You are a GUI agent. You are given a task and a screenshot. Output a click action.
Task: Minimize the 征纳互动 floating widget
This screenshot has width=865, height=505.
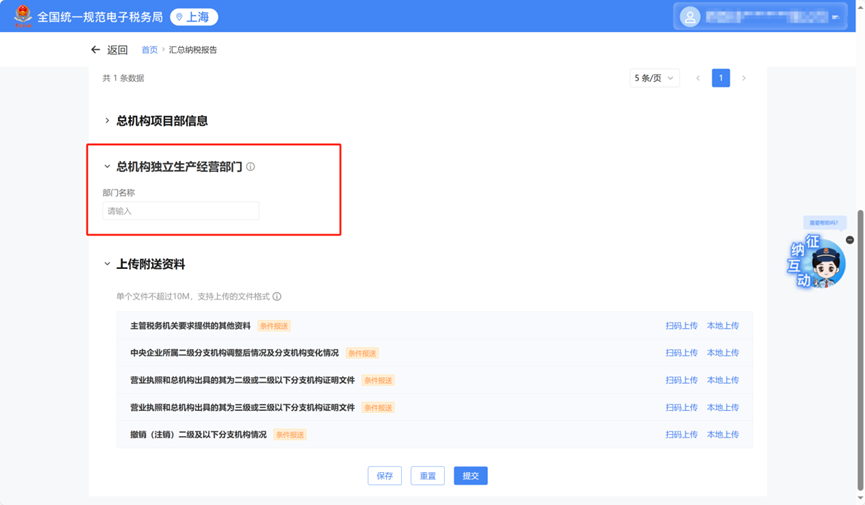pyautogui.click(x=850, y=240)
